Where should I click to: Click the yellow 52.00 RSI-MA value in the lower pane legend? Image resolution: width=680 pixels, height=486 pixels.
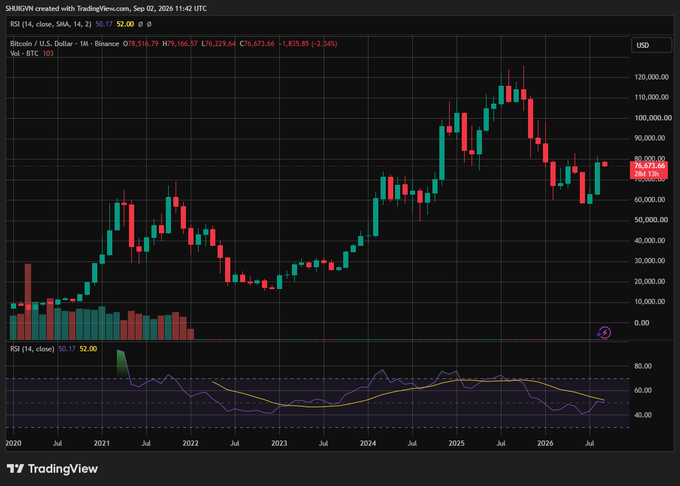[x=88, y=349]
